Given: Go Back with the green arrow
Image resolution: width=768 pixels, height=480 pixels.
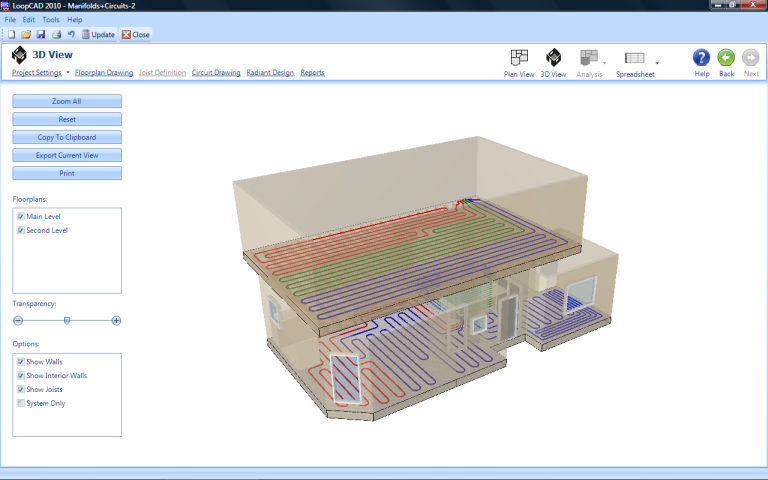Looking at the screenshot, I should pos(726,57).
